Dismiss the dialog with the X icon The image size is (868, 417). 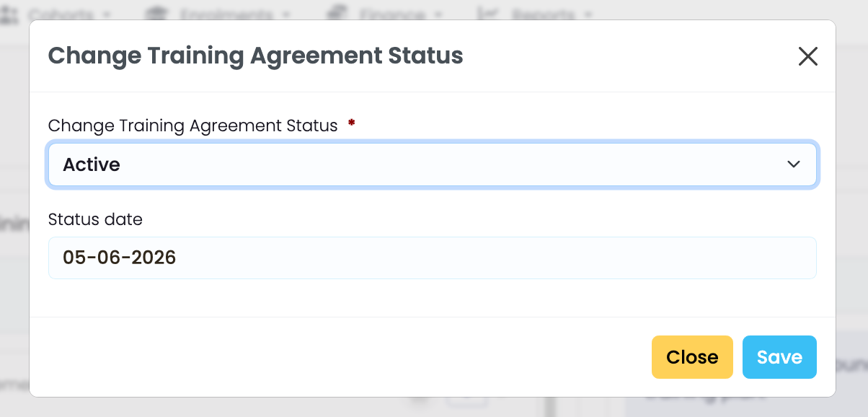tap(808, 56)
